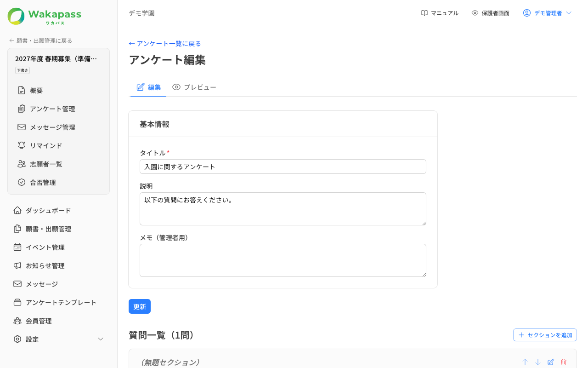The width and height of the screenshot is (588, 368).
Task: Focus the タイトル input field
Action: [x=283, y=167]
